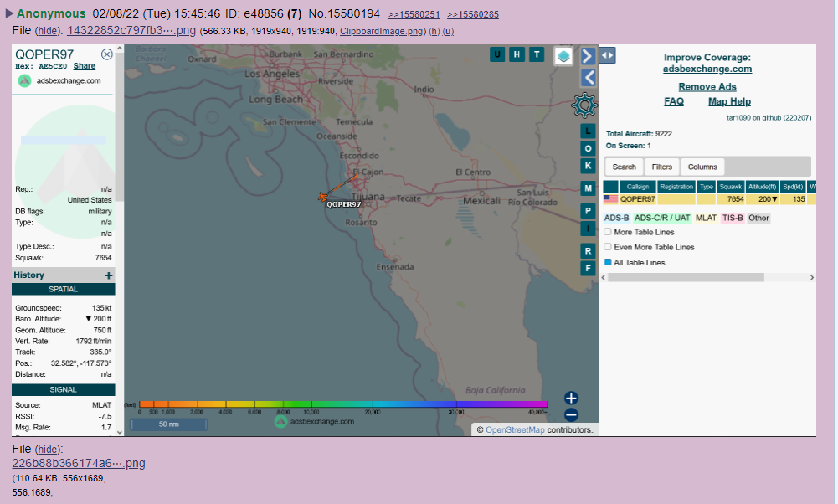The width and height of the screenshot is (838, 504).
Task: Select the orange QOPER97 aircraft on map
Action: pyautogui.click(x=322, y=198)
